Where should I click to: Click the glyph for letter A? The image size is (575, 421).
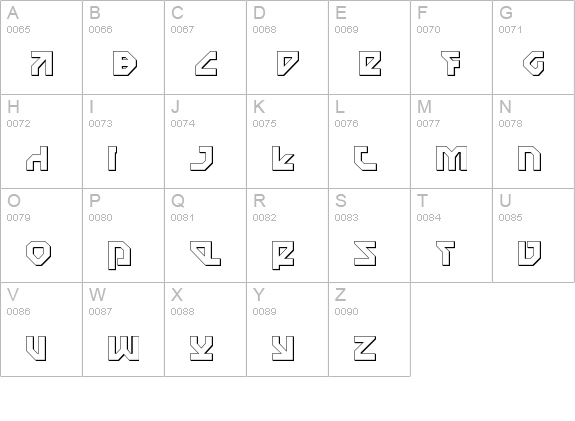42,63
